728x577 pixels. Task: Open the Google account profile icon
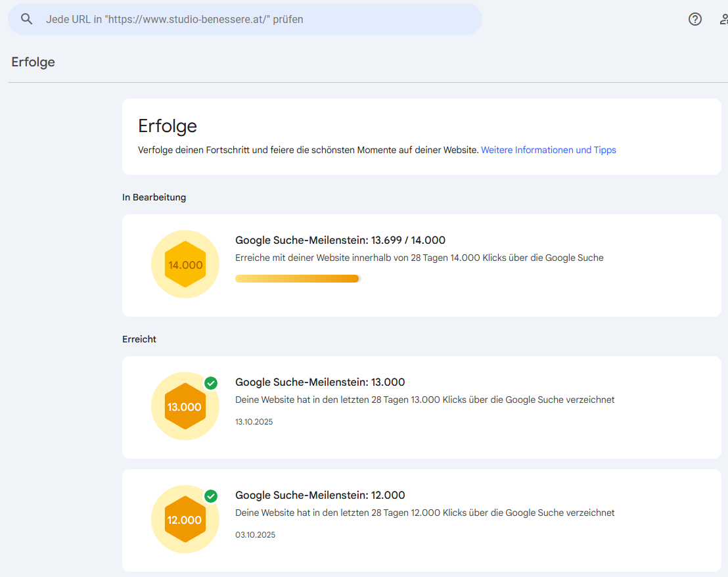(723, 19)
